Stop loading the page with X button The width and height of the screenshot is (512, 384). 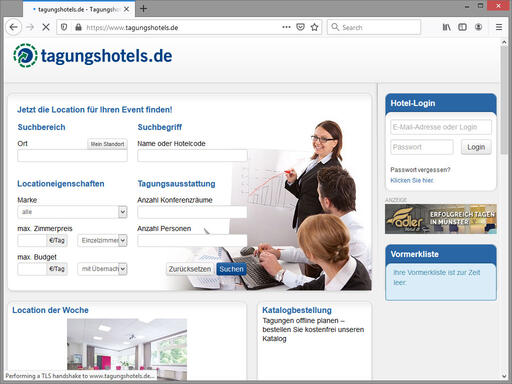click(46, 27)
